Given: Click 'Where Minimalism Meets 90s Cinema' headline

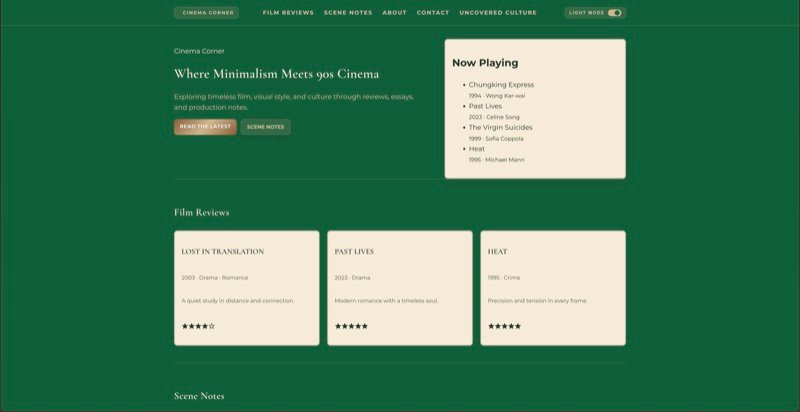Looking at the screenshot, I should [277, 74].
